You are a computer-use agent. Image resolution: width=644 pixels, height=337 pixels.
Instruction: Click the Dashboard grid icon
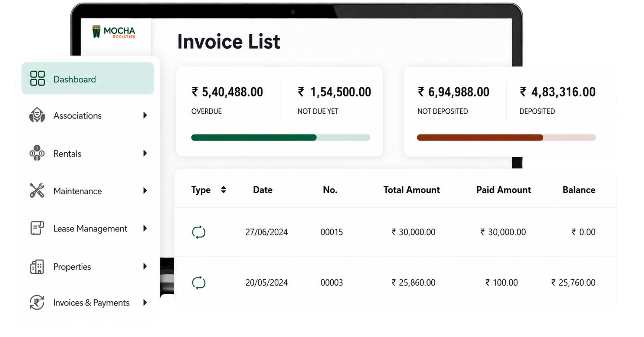click(37, 78)
